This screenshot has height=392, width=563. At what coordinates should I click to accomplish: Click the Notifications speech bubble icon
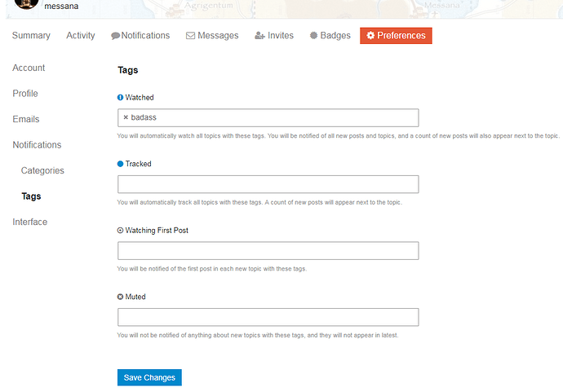[115, 36]
